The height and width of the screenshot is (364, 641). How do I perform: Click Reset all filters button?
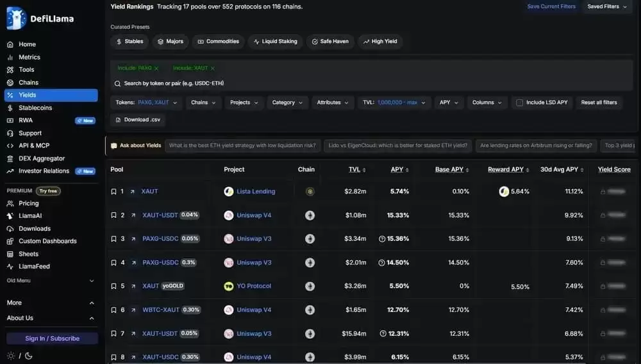[599, 103]
